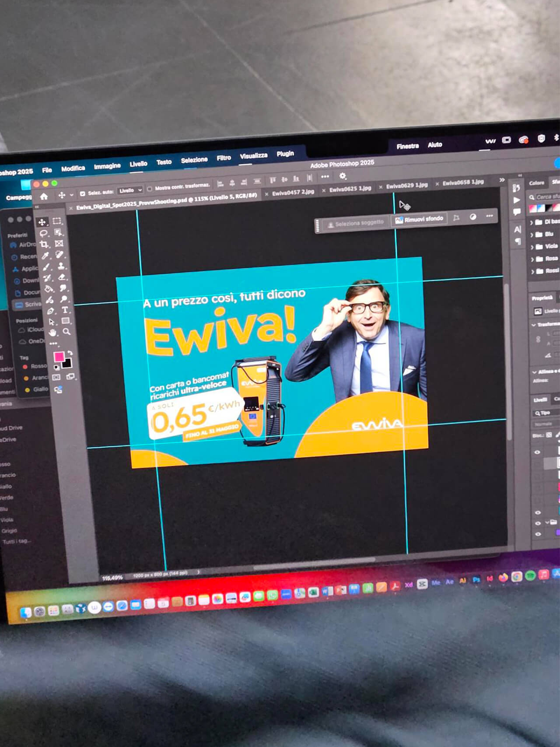Select the Lasso tool
The image size is (560, 747).
pos(43,234)
